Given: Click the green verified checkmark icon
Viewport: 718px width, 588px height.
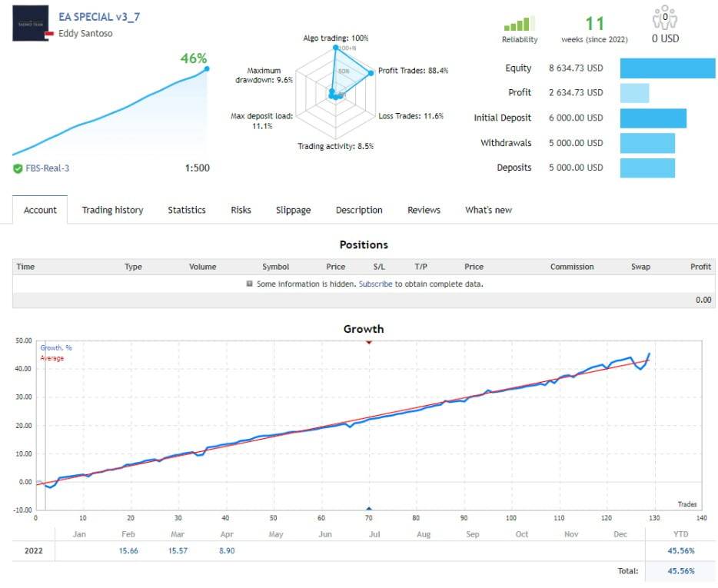Looking at the screenshot, I should 18,168.
